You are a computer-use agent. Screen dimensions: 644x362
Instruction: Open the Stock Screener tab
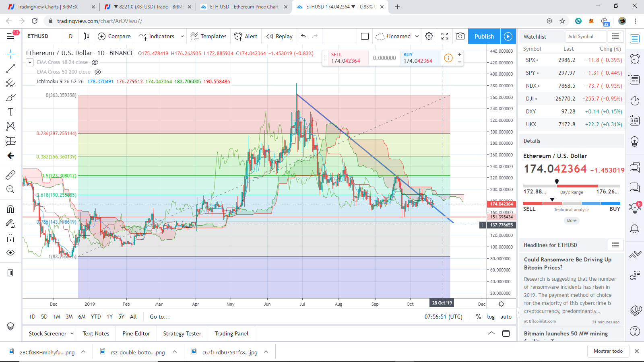pyautogui.click(x=47, y=333)
